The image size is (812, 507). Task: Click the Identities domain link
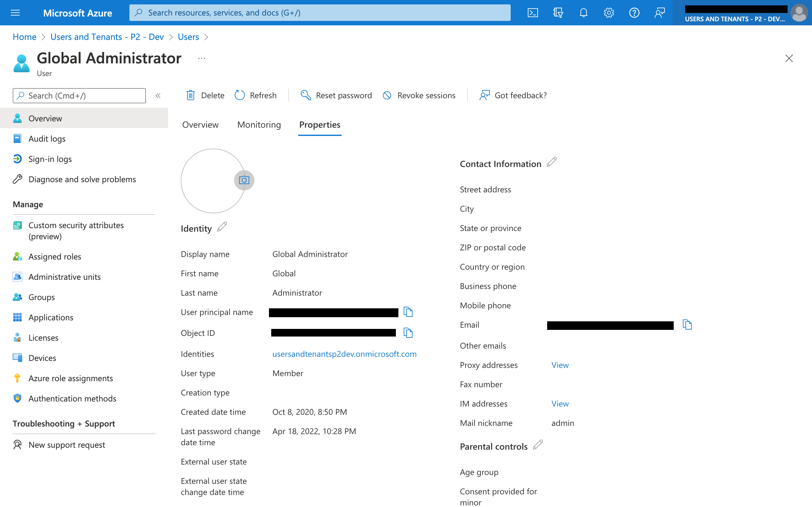click(x=344, y=353)
